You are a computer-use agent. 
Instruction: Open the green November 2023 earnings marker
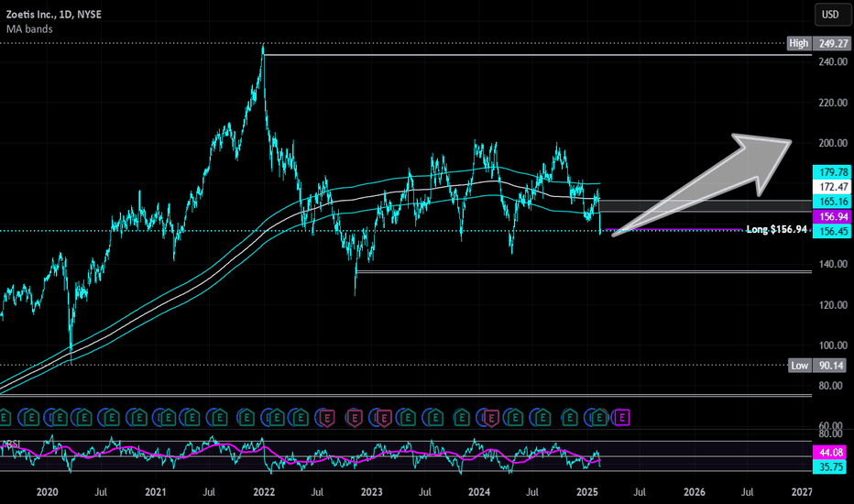point(461,418)
